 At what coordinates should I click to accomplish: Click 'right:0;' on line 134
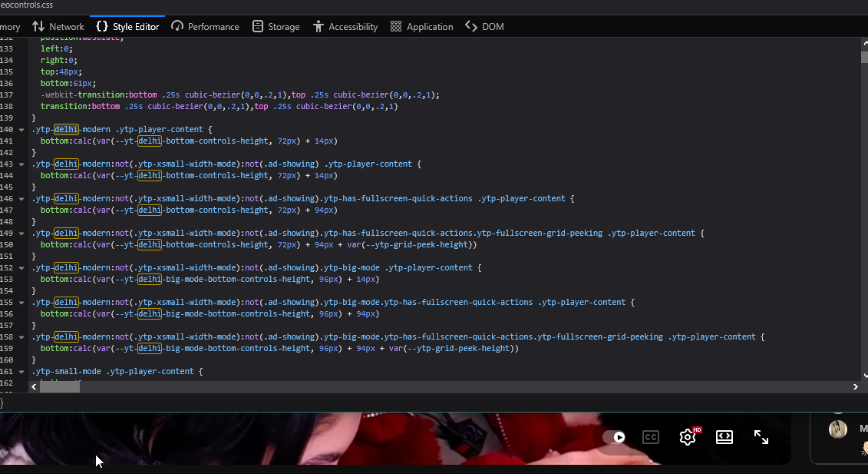[x=58, y=61]
